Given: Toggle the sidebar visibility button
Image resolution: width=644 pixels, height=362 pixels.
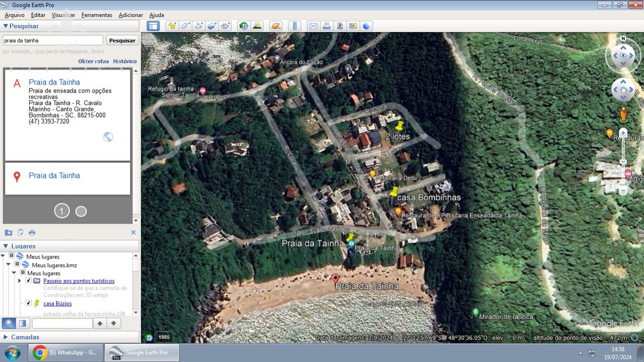Looking at the screenshot, I should point(153,26).
